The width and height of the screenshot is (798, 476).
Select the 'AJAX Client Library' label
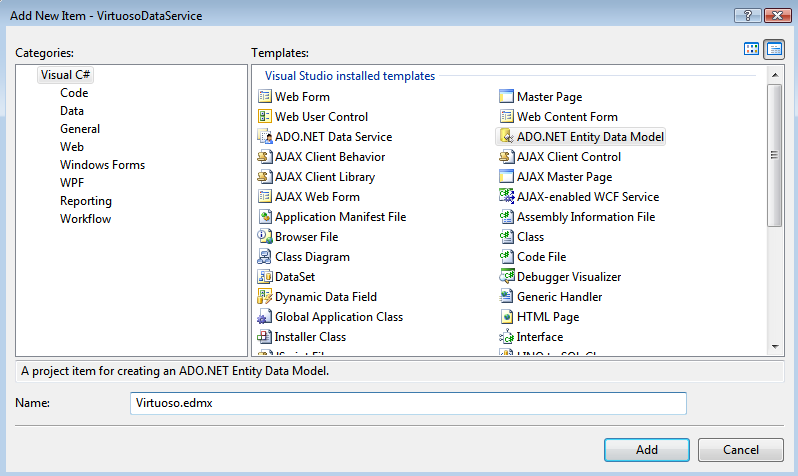coord(325,177)
